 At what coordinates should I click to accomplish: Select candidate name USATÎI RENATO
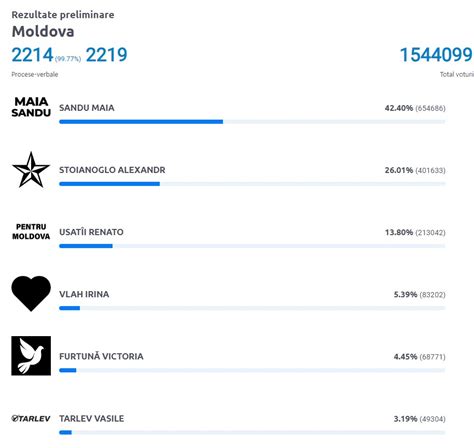click(91, 232)
